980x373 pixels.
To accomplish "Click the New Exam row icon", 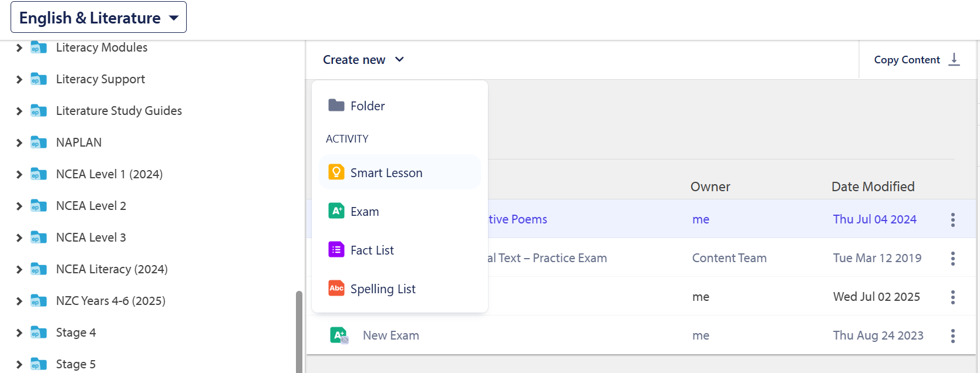I will [339, 335].
